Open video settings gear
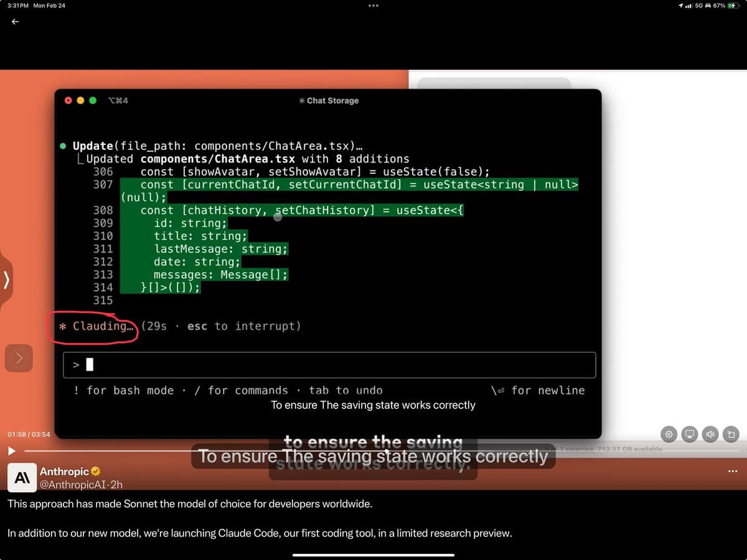This screenshot has width=747, height=560. [x=669, y=434]
